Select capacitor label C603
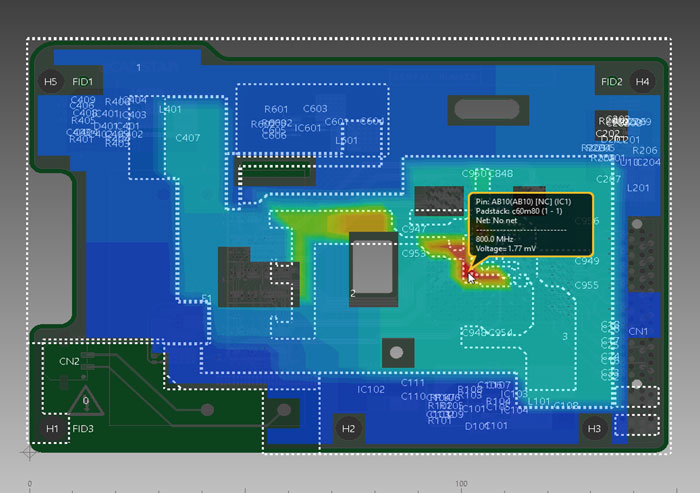The image size is (700, 493). [x=315, y=109]
